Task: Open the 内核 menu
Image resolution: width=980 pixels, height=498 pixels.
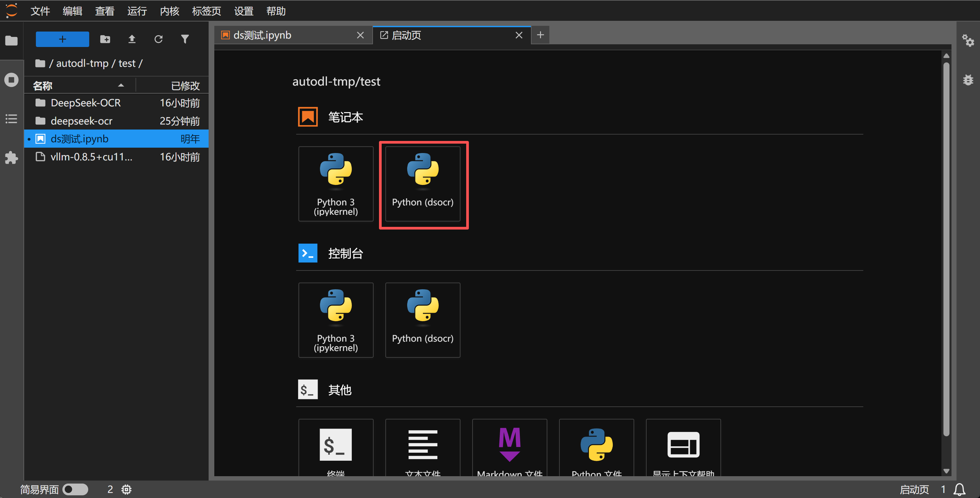Action: tap(169, 11)
